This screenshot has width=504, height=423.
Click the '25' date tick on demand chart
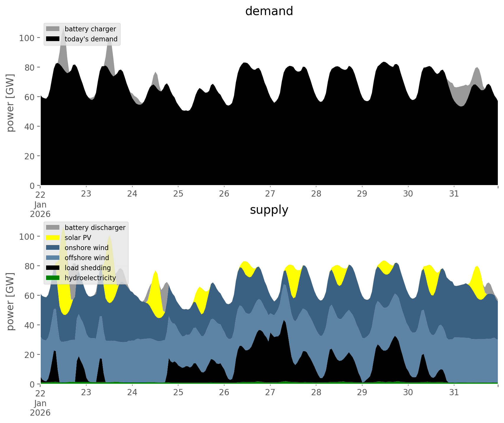pyautogui.click(x=178, y=194)
